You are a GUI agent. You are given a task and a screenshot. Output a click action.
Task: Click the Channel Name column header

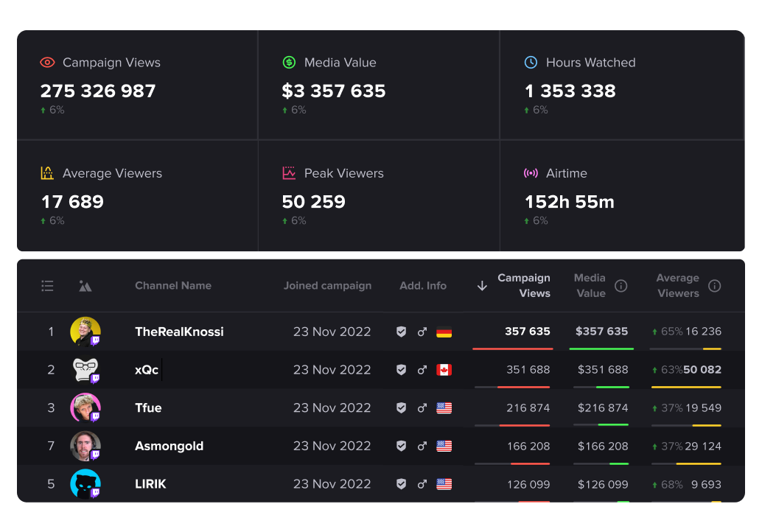tap(172, 285)
